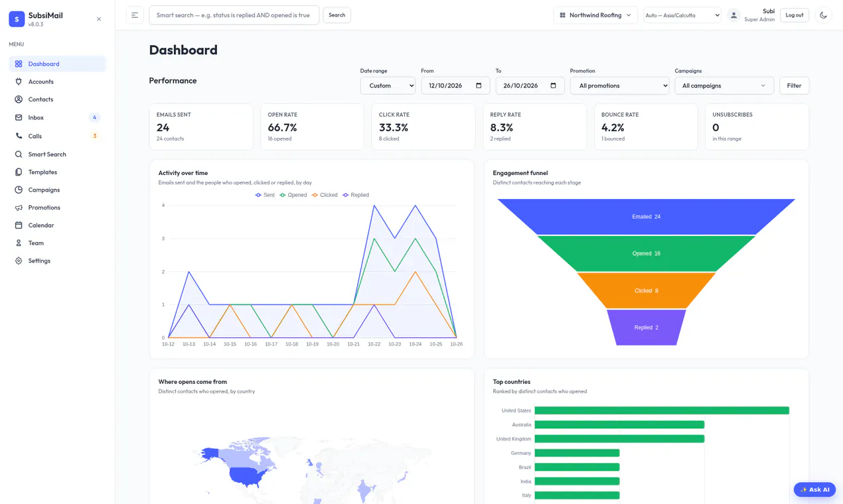Click the Accounts plug icon
This screenshot has width=843, height=504.
[19, 82]
